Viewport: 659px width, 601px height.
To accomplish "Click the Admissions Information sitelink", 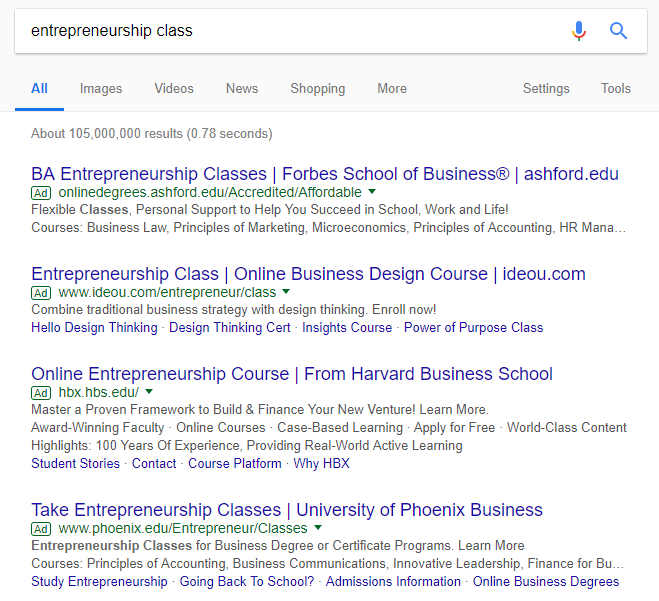I will (394, 581).
